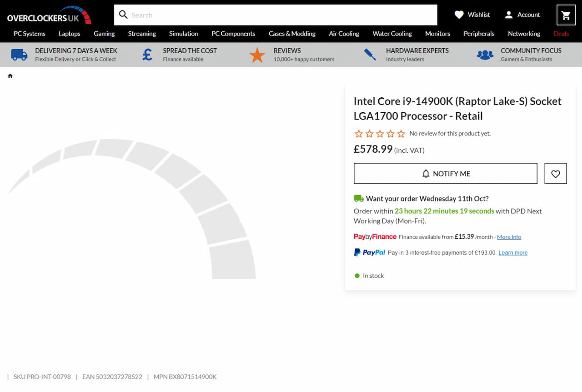
Task: Open the Monitors menu
Action: coord(438,34)
